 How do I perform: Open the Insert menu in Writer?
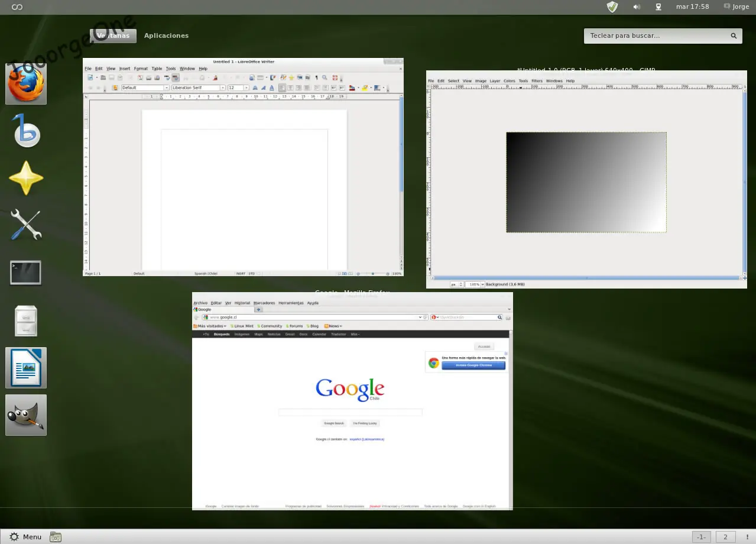coord(125,69)
